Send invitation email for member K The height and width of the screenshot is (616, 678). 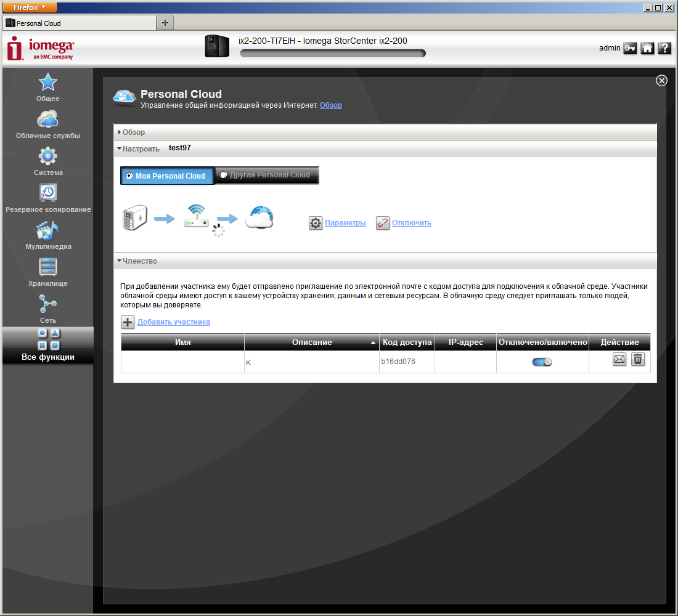619,359
